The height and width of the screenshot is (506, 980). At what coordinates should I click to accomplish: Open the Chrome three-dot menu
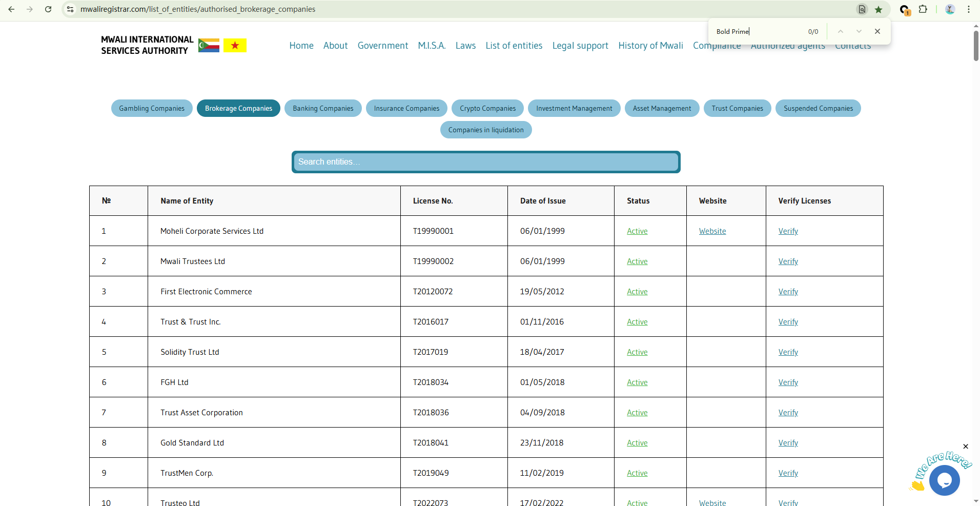click(x=969, y=9)
